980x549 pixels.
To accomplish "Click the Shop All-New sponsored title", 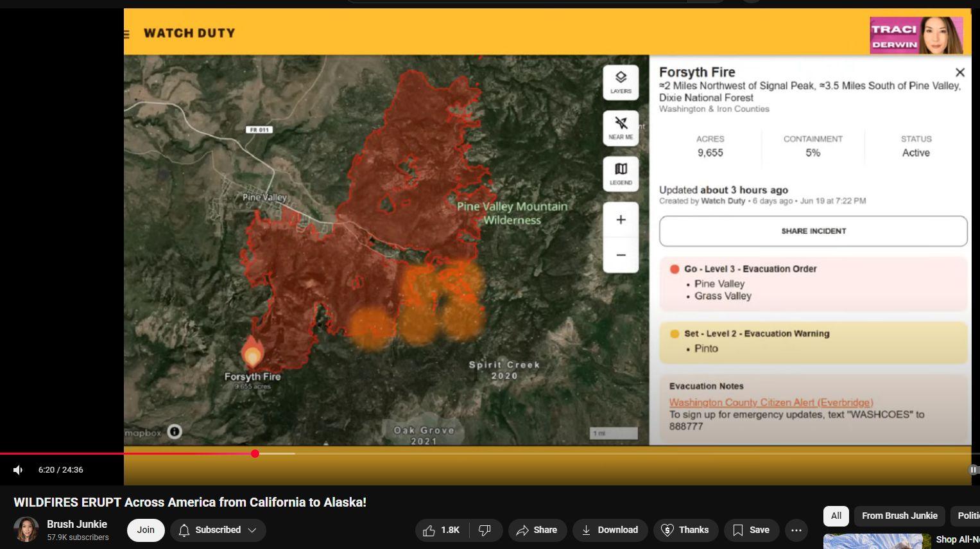I will click(958, 539).
